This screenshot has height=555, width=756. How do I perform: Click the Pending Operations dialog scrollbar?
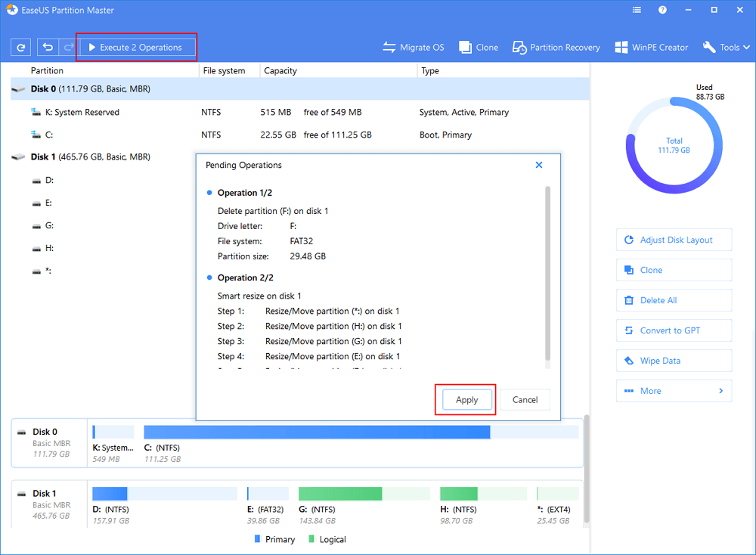pos(547,273)
